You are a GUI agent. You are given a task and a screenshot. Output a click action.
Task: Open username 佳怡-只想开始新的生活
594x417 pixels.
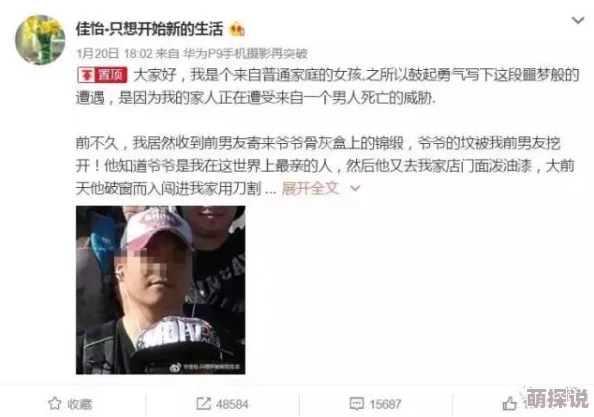coord(149,29)
